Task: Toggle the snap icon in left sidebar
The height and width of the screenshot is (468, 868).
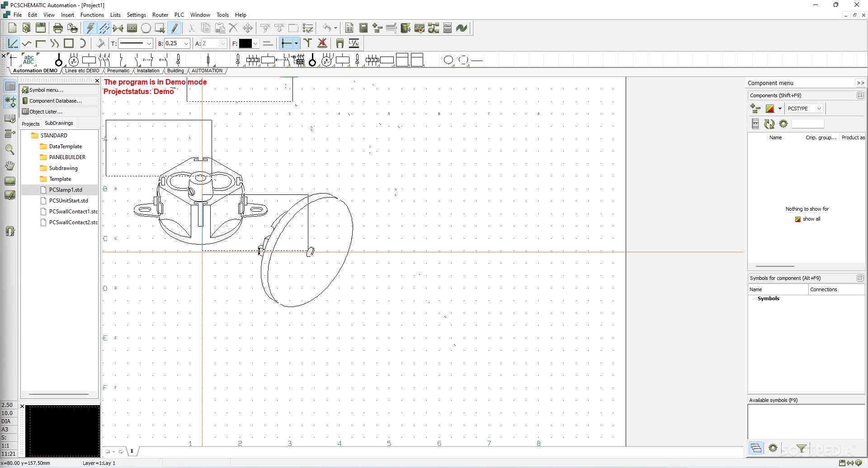Action: pos(10,102)
